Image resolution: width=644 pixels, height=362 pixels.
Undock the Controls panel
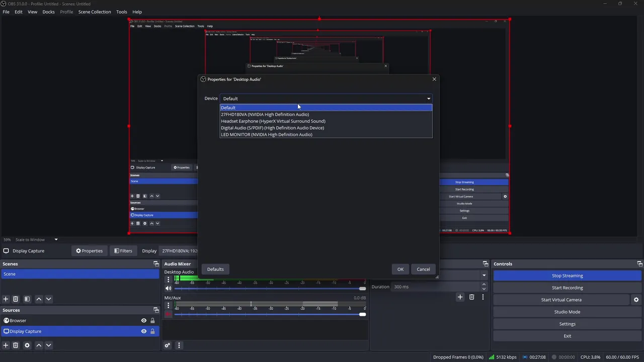[x=639, y=264]
